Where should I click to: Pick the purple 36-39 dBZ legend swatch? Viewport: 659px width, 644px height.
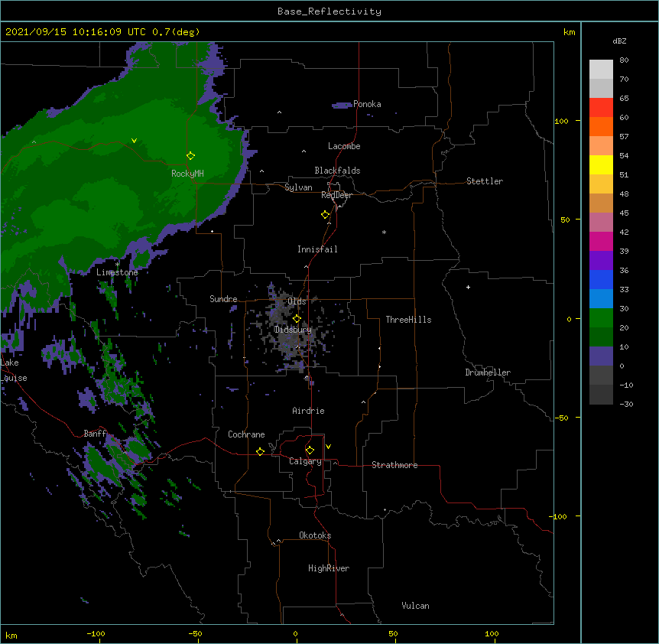pos(601,260)
